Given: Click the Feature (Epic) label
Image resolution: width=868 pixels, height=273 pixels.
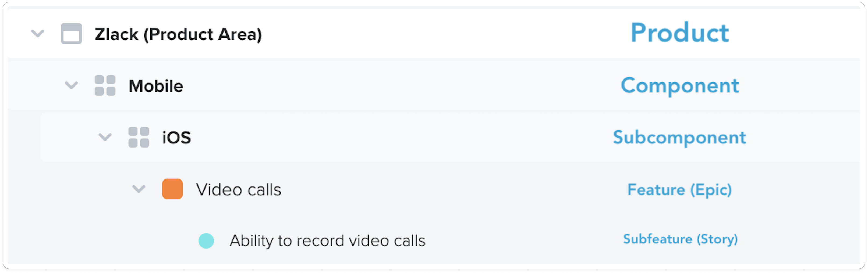Looking at the screenshot, I should (x=679, y=189).
